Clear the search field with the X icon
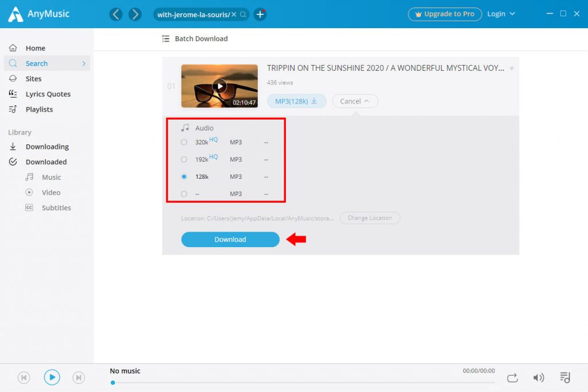The width and height of the screenshot is (588, 392). point(234,14)
